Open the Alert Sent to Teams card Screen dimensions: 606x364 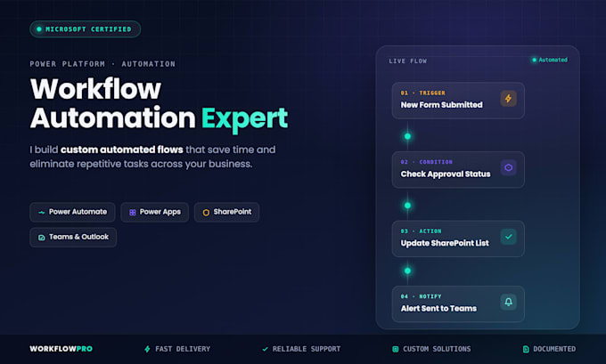458,303
